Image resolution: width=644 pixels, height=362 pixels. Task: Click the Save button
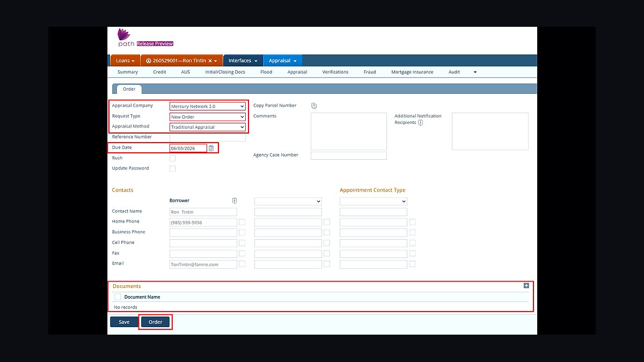pyautogui.click(x=124, y=322)
